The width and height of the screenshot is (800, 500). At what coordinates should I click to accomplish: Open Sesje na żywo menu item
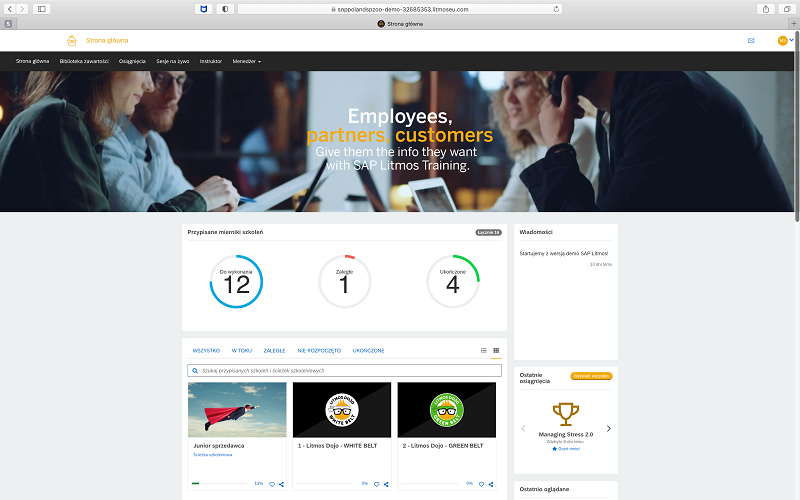pos(172,61)
